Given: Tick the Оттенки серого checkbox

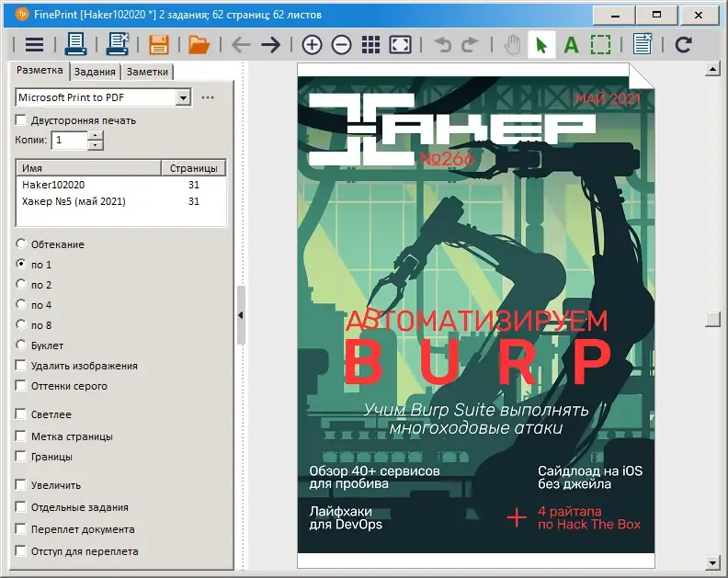Looking at the screenshot, I should click(20, 385).
